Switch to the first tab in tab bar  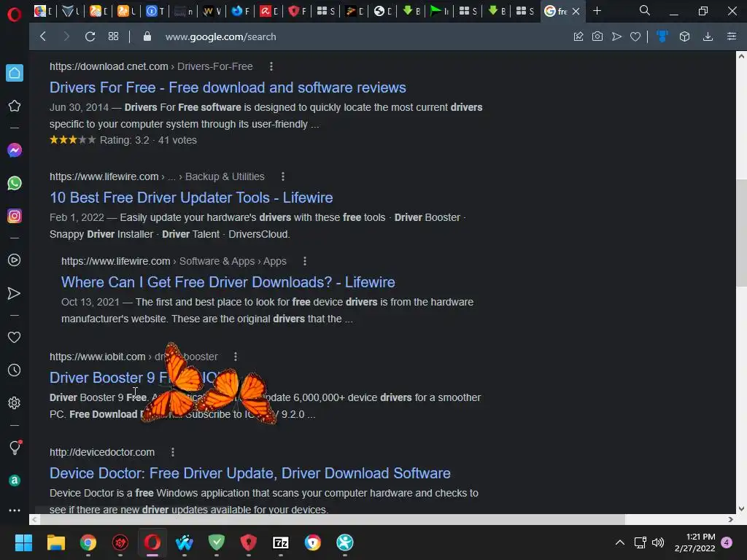[43, 11]
